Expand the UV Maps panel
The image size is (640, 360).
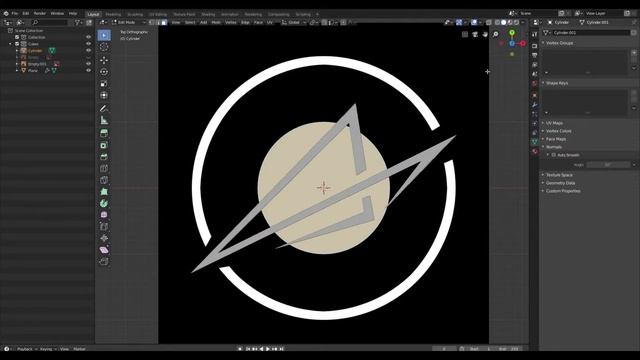554,123
